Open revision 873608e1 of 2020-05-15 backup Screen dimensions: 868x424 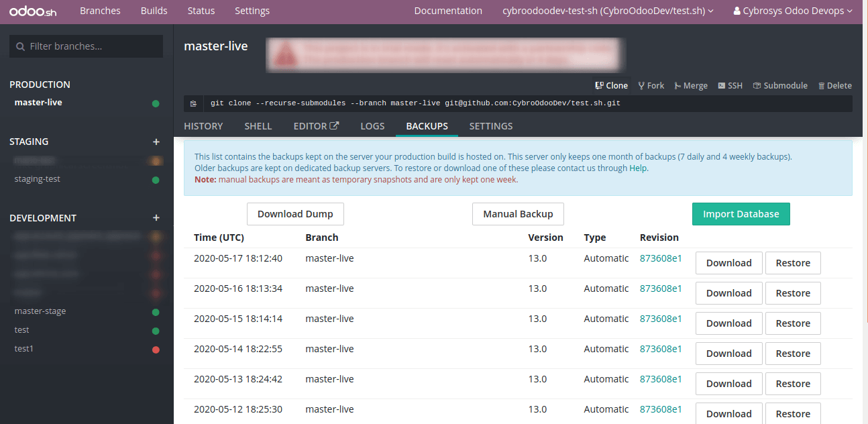point(661,319)
